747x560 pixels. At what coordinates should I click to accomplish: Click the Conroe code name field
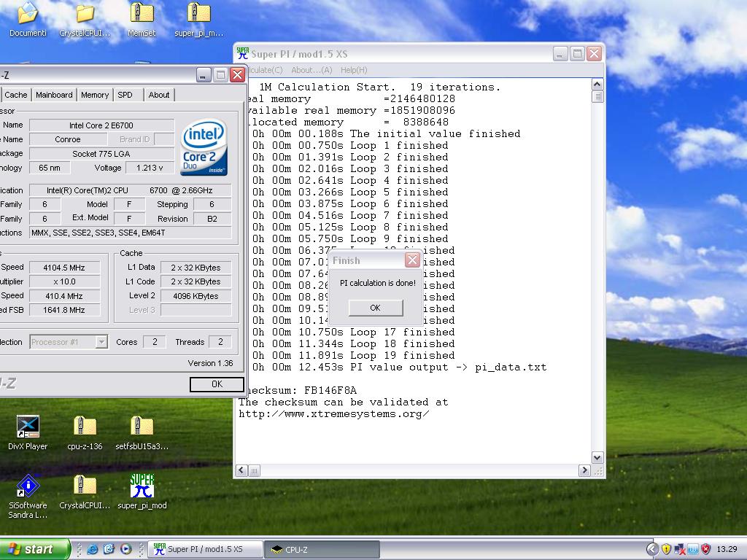pos(68,139)
